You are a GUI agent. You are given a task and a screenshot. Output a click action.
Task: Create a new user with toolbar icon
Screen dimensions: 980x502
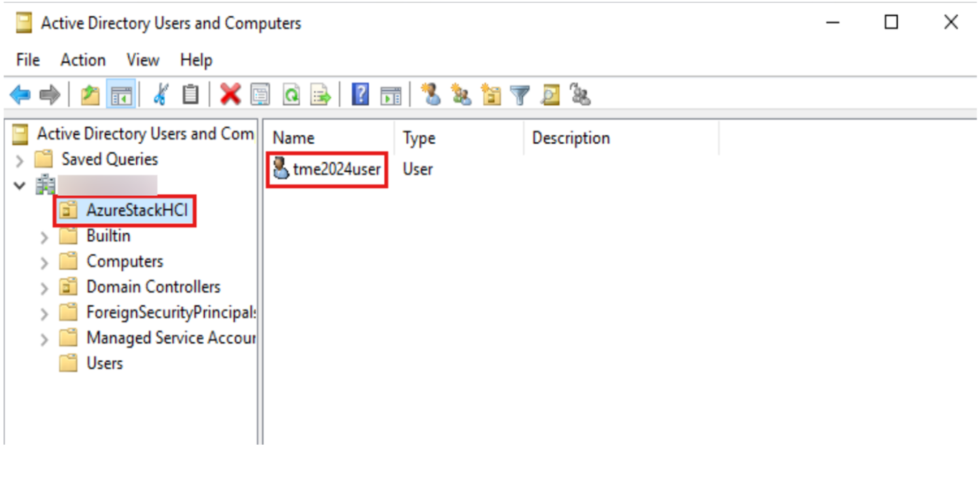[x=431, y=95]
